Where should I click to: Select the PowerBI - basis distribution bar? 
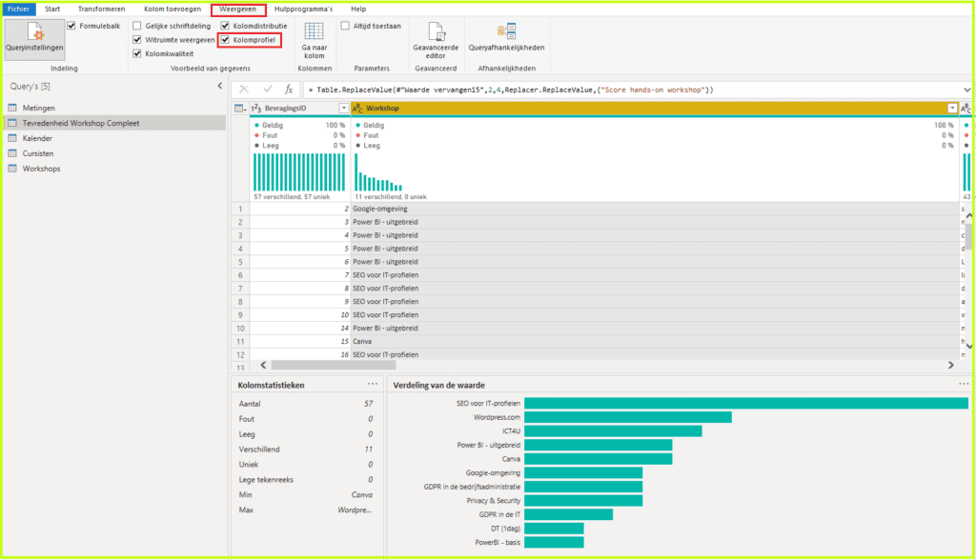[554, 542]
